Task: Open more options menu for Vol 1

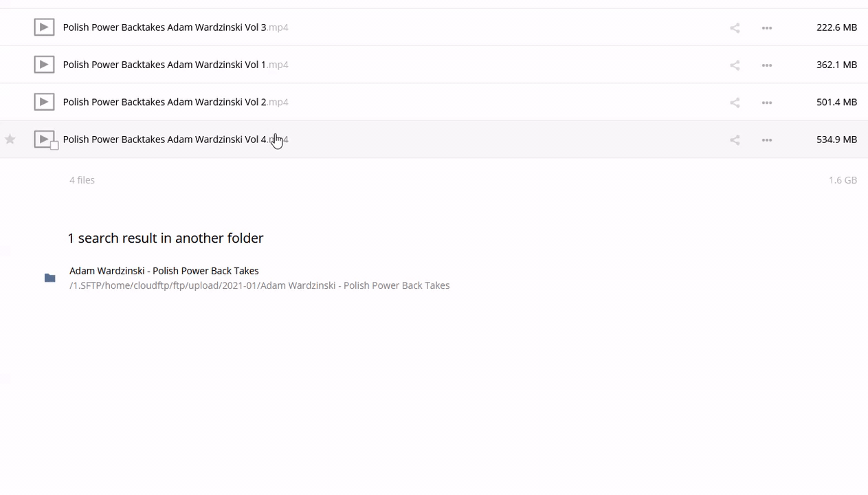Action: [x=767, y=65]
